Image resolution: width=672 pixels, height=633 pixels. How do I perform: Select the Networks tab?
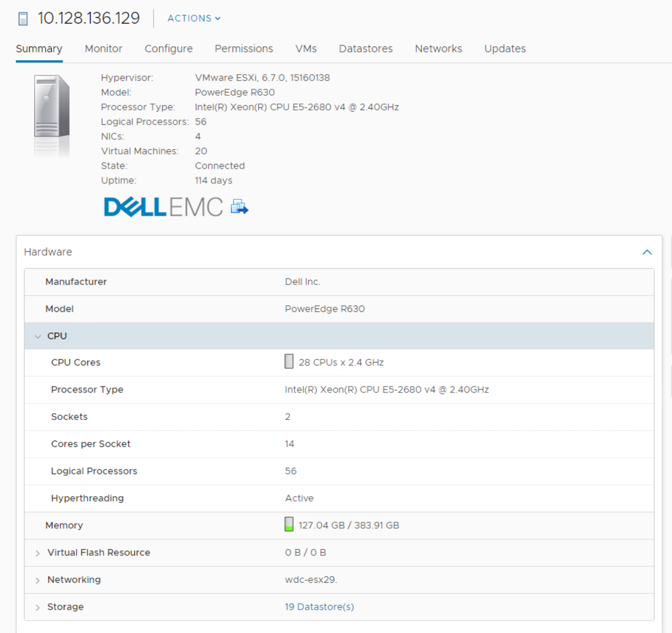pos(438,49)
